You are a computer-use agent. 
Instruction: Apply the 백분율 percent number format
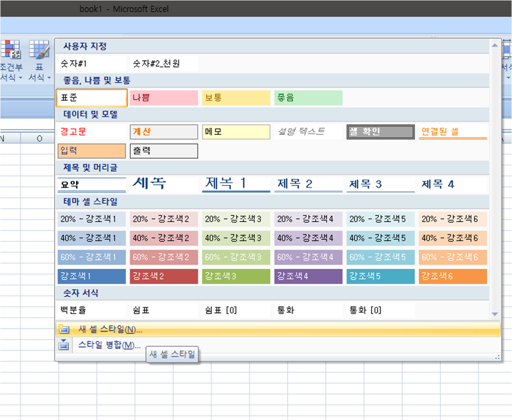[92, 310]
